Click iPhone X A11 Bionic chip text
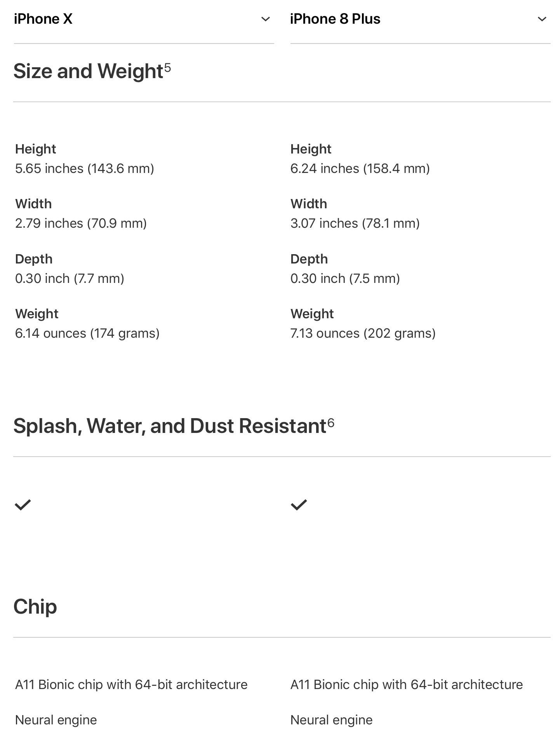Viewport: 560px width, 731px height. 131,684
